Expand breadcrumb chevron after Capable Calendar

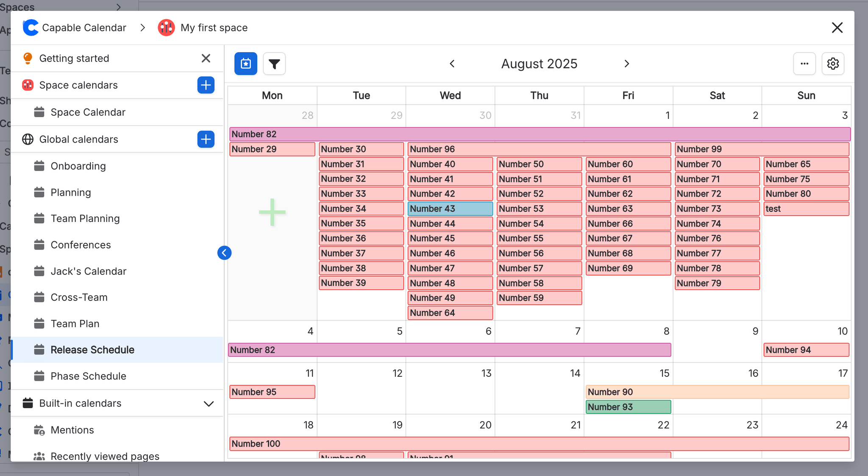(143, 28)
